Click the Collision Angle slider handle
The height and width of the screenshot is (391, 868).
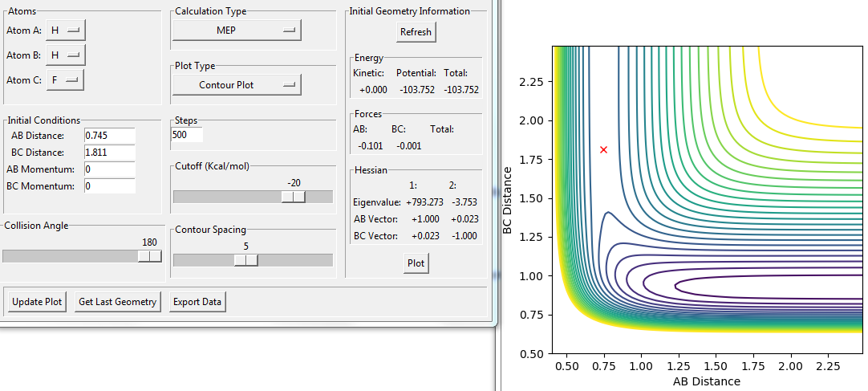[x=149, y=256]
